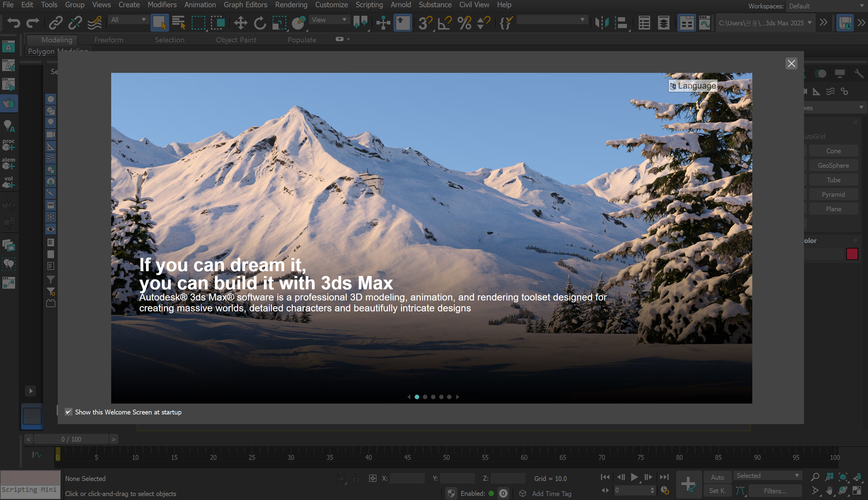Toggle the 3D Snaps icon

click(x=425, y=23)
